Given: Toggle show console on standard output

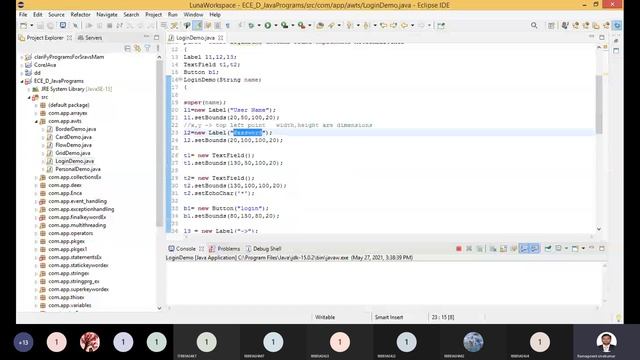Looking at the screenshot, I should click(x=524, y=249).
